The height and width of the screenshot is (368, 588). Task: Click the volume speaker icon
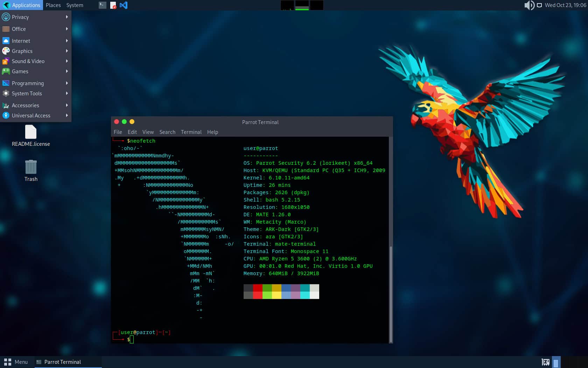[528, 5]
